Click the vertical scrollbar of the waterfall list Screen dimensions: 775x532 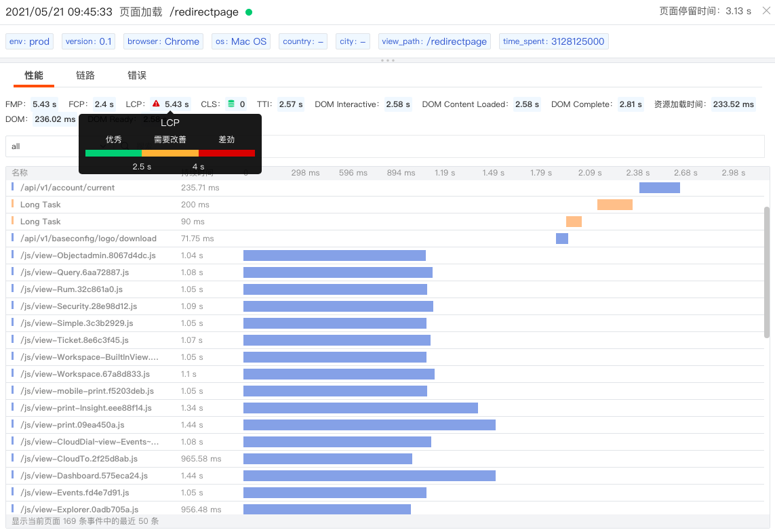coord(767,272)
